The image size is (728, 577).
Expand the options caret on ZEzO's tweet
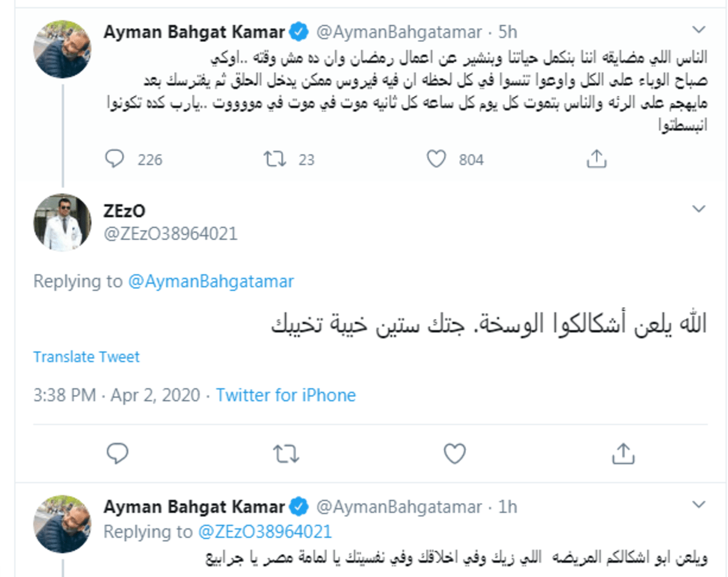(x=699, y=209)
